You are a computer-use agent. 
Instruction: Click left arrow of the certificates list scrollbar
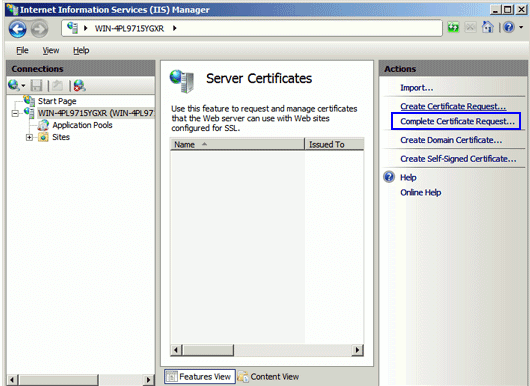pos(176,350)
